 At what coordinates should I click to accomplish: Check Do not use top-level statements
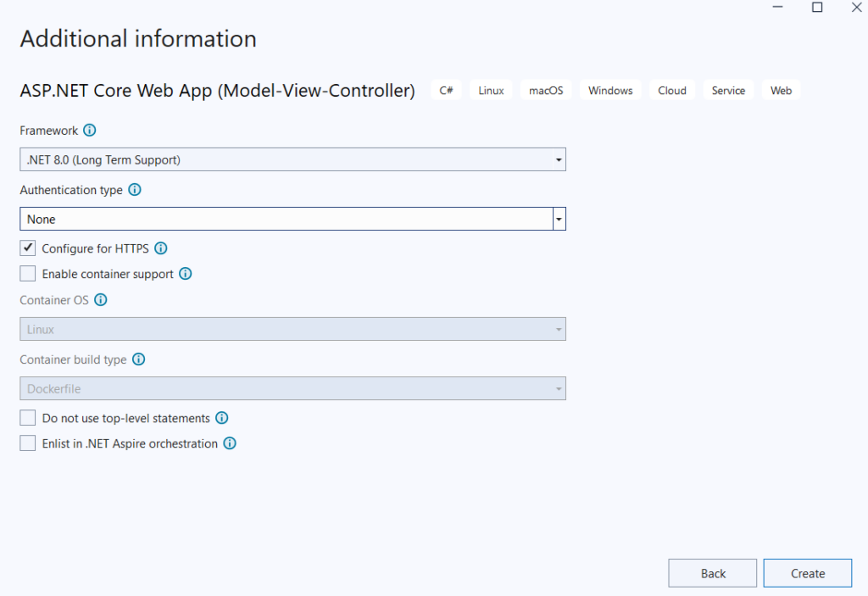tap(28, 418)
